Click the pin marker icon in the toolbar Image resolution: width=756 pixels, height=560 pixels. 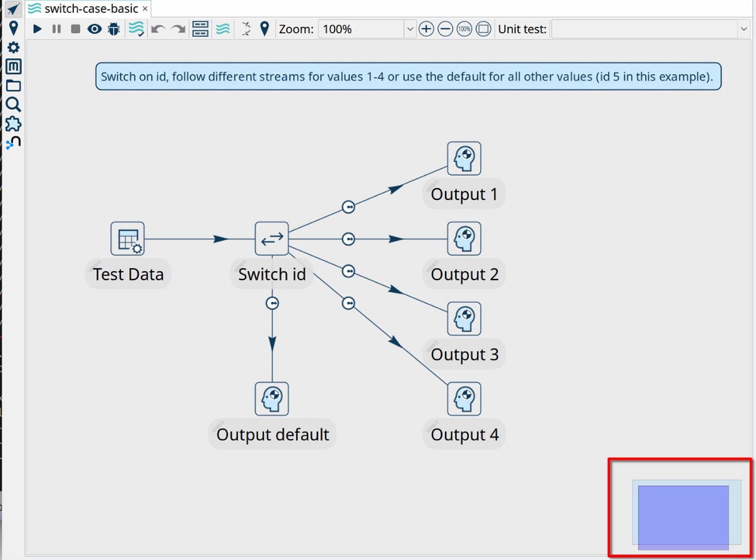click(x=264, y=29)
